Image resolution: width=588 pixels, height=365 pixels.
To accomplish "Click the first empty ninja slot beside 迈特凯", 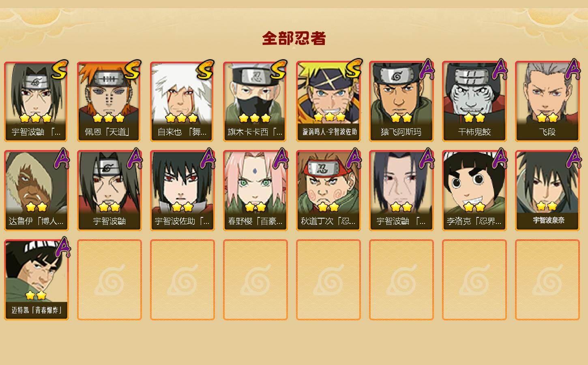I will pos(109,280).
